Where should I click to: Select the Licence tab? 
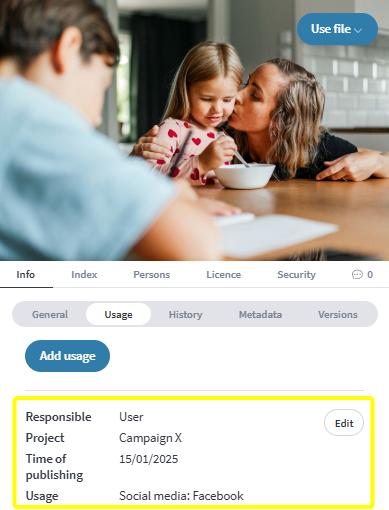point(224,275)
